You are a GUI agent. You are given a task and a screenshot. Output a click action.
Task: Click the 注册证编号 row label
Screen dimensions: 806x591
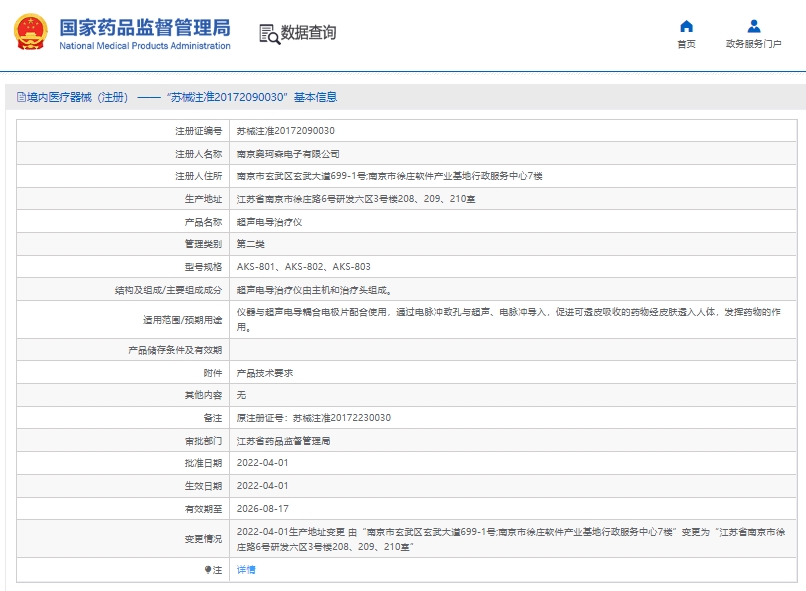[198, 131]
